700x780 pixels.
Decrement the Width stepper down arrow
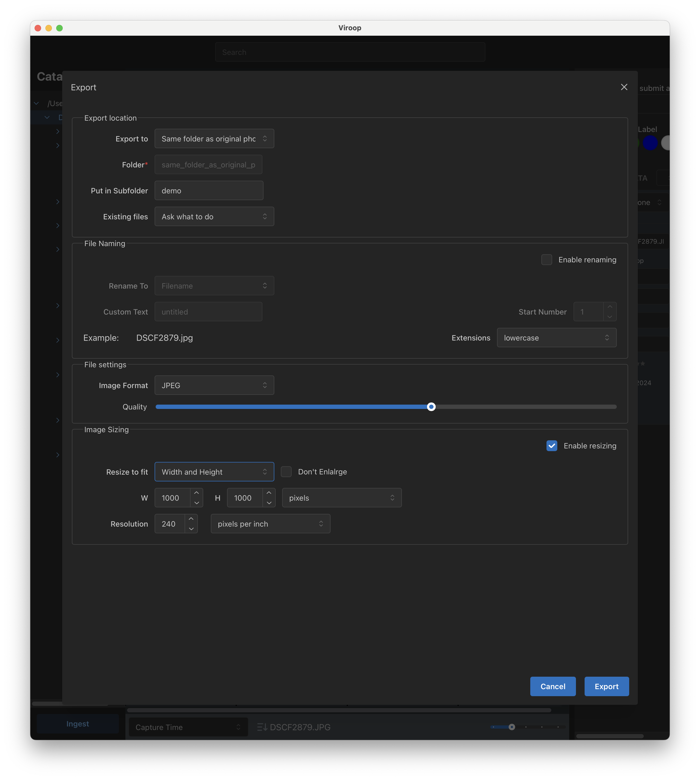click(x=196, y=503)
